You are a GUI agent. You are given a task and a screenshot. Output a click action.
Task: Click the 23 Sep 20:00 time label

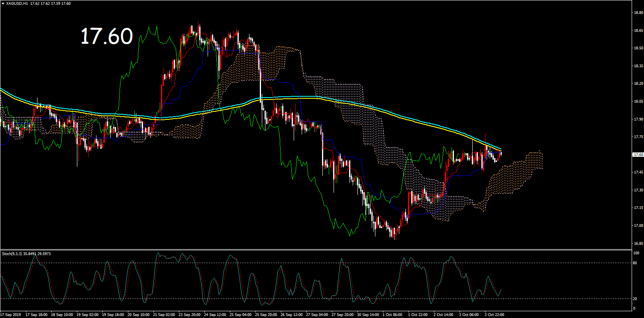189,315
